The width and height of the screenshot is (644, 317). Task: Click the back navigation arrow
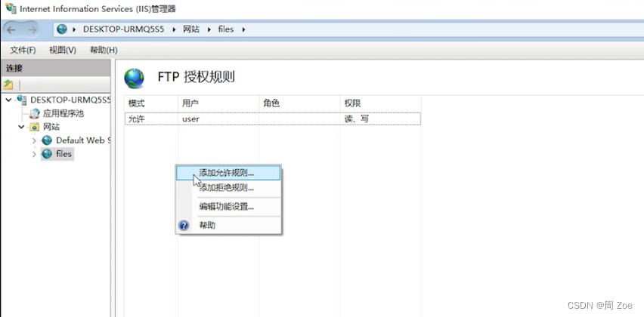11,29
